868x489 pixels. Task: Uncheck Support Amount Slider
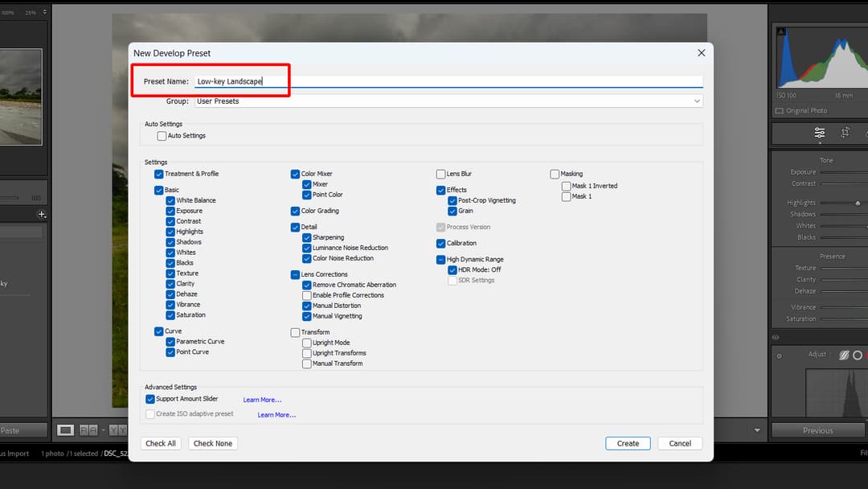pyautogui.click(x=150, y=399)
